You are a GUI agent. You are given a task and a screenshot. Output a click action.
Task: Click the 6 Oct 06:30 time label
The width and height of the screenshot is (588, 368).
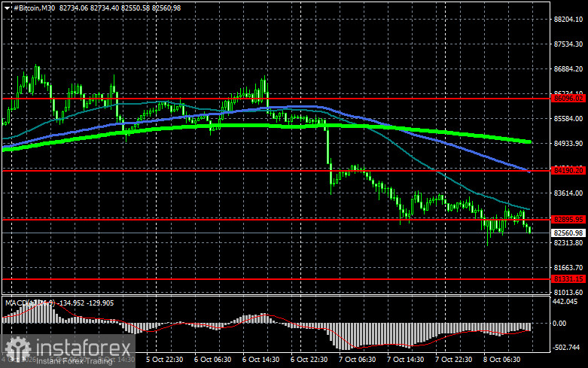pyautogui.click(x=212, y=360)
